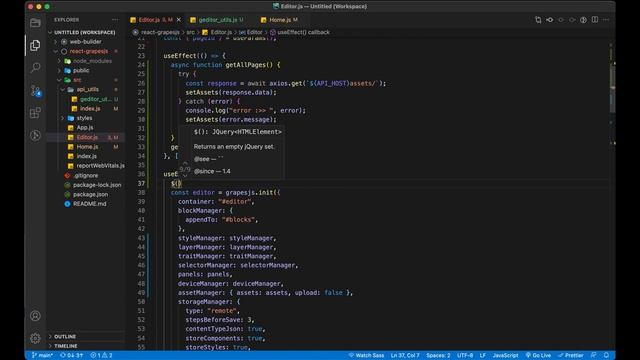This screenshot has height=360, width=640.
Task: Switch to geditor_utils.js tab
Action: click(217, 20)
